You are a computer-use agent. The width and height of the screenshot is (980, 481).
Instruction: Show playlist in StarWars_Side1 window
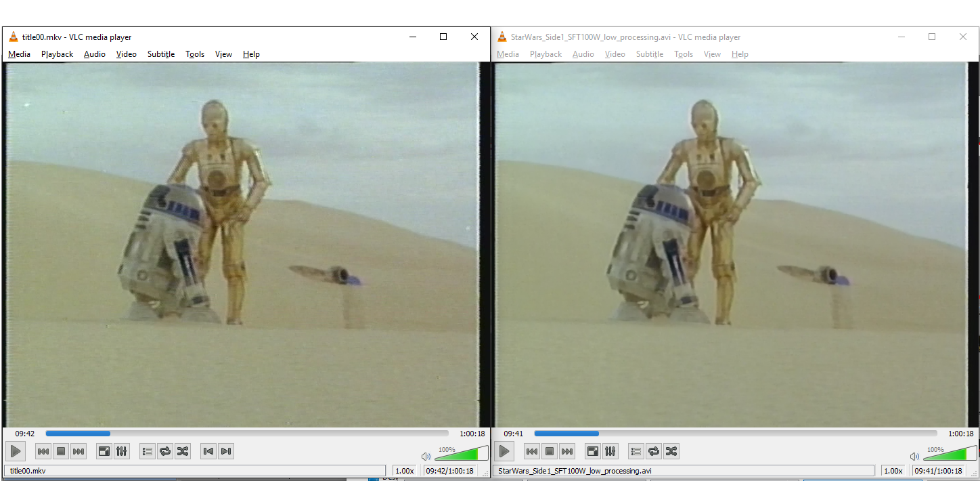[636, 451]
